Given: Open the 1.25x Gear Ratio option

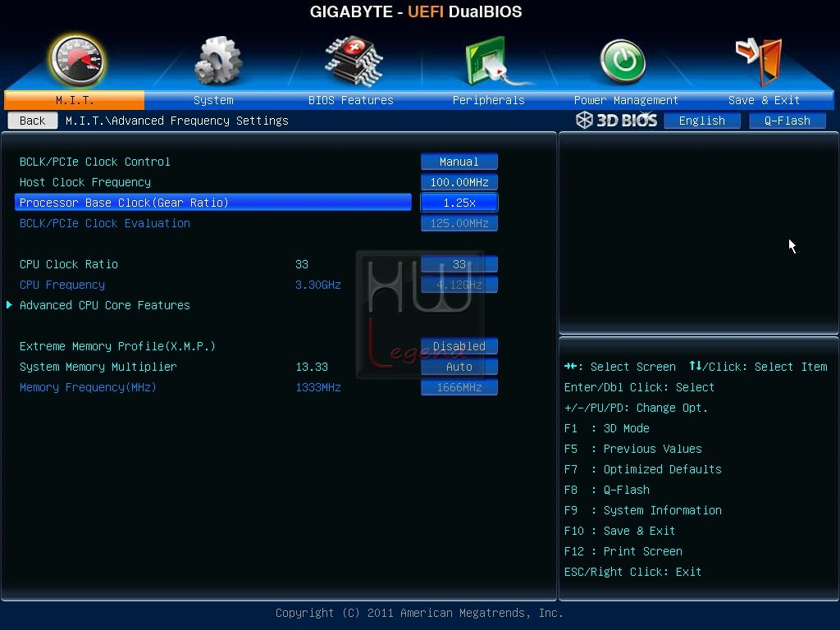Looking at the screenshot, I should point(459,203).
